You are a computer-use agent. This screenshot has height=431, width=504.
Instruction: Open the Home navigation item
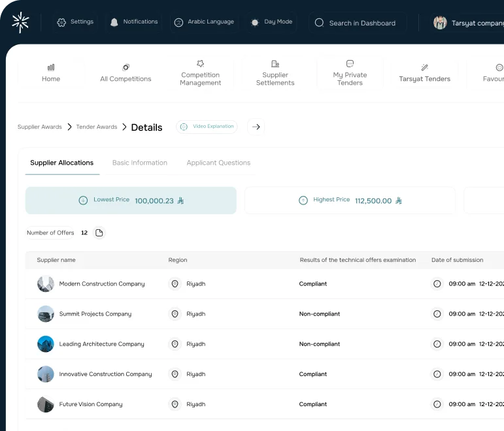51,73
